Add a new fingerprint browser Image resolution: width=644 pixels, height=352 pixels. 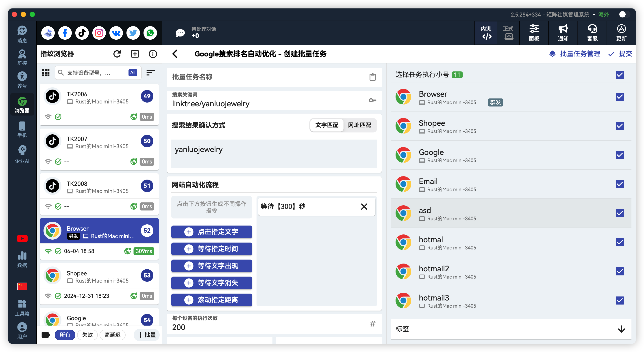tap(135, 54)
